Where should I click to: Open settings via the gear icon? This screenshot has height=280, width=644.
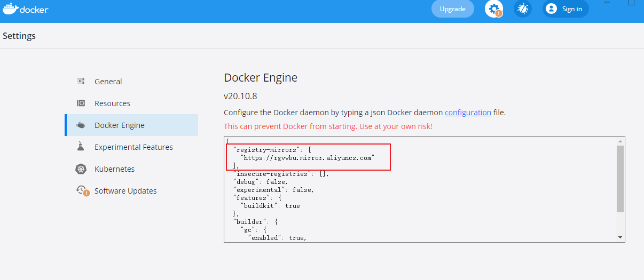coord(494,9)
